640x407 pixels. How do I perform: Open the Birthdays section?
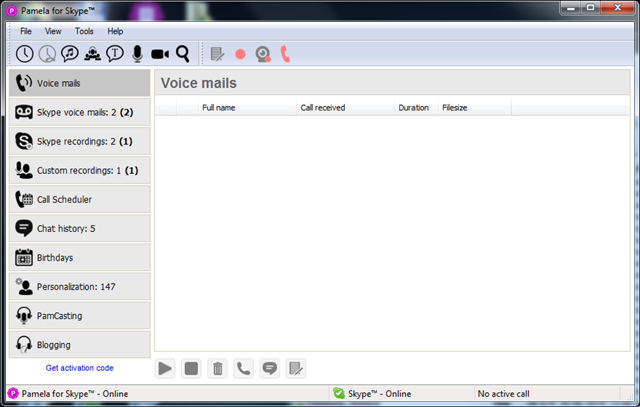[x=80, y=258]
